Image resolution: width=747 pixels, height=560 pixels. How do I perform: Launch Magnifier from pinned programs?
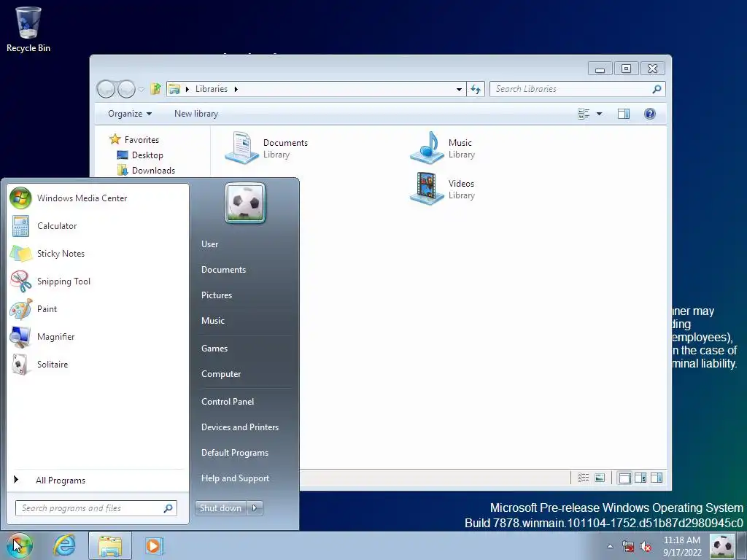pos(98,336)
